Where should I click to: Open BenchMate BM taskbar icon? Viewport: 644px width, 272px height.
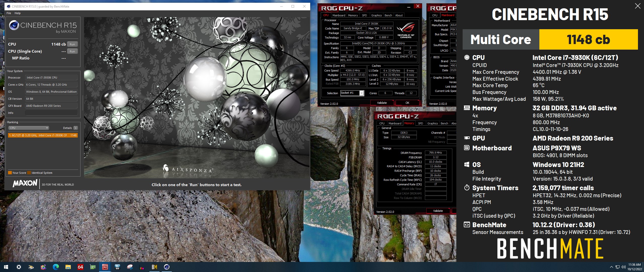(x=154, y=267)
